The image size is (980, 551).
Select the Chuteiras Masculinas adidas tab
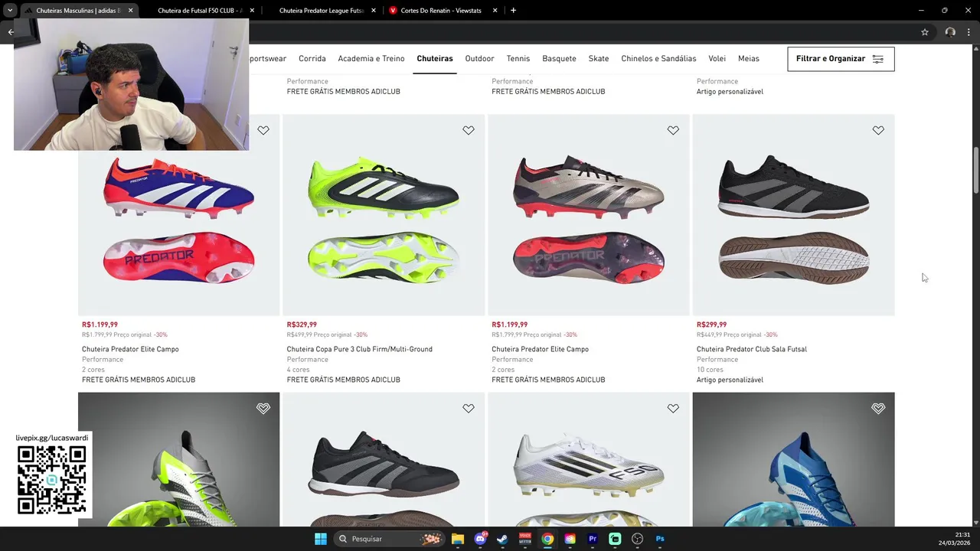pyautogui.click(x=79, y=11)
